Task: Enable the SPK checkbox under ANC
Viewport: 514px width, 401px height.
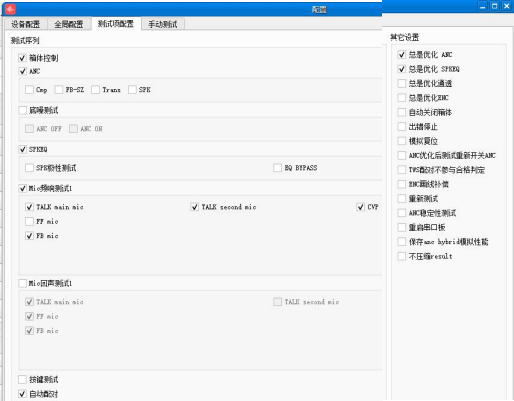Action: click(132, 90)
